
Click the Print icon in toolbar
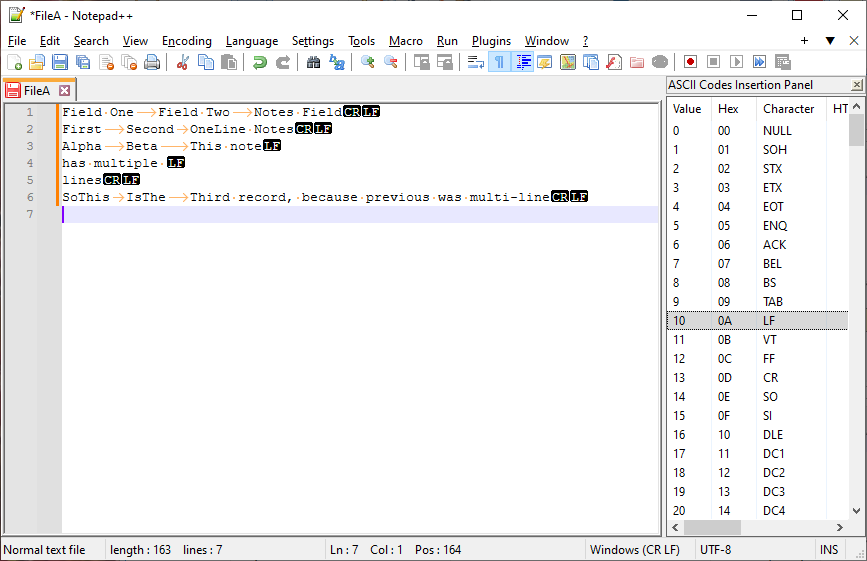click(152, 62)
